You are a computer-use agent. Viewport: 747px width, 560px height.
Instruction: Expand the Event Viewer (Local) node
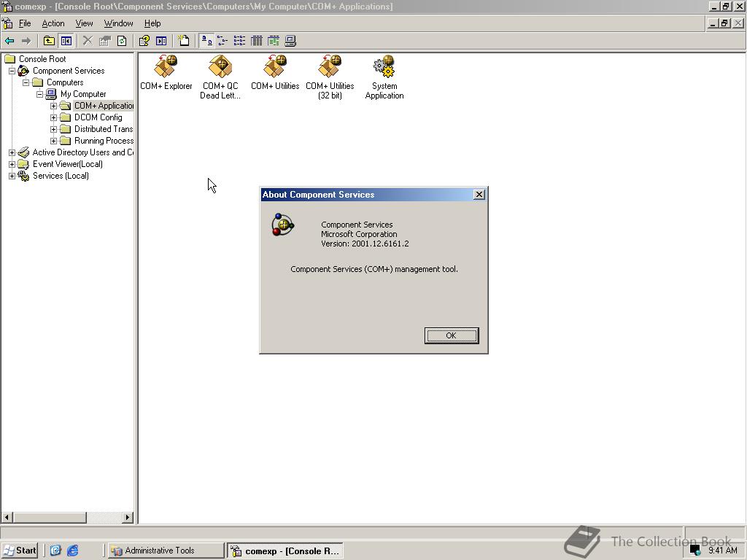12,164
